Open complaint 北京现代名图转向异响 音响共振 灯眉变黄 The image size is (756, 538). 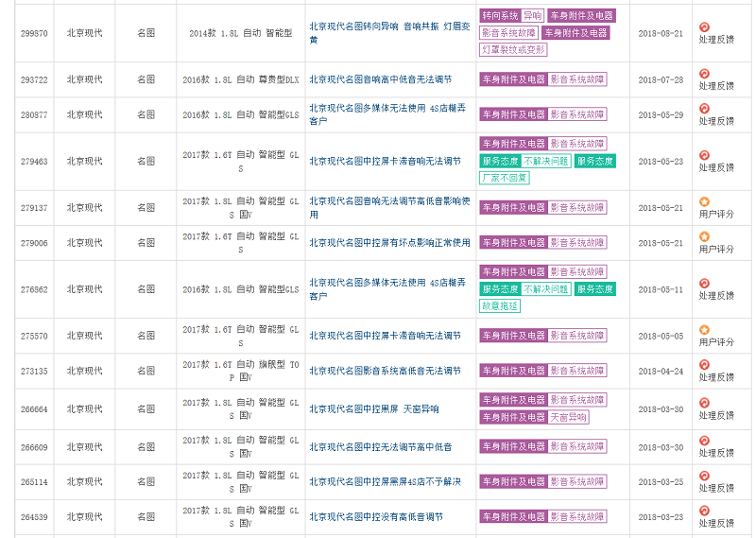tap(389, 33)
